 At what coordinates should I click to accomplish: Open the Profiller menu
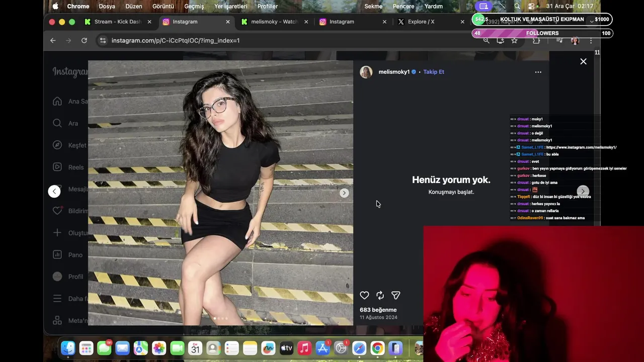tap(268, 6)
